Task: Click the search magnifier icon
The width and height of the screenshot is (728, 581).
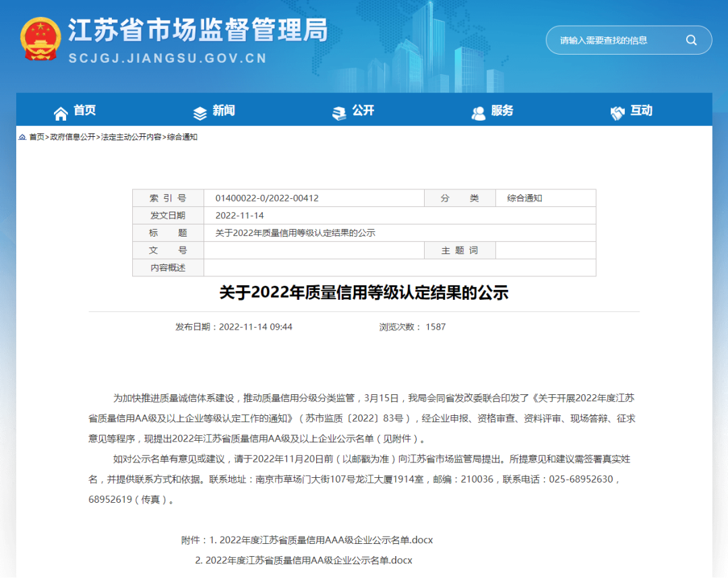Action: click(692, 40)
